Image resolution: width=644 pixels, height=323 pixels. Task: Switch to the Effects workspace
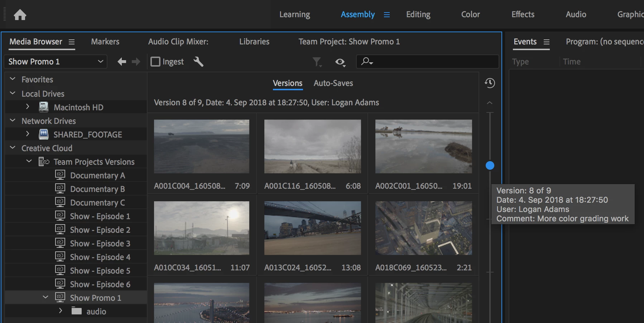point(523,15)
